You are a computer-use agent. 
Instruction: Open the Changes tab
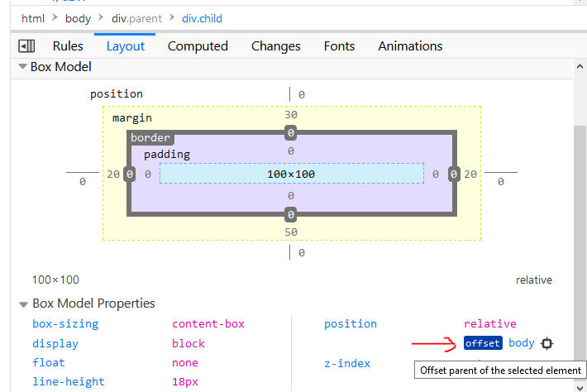(x=275, y=46)
